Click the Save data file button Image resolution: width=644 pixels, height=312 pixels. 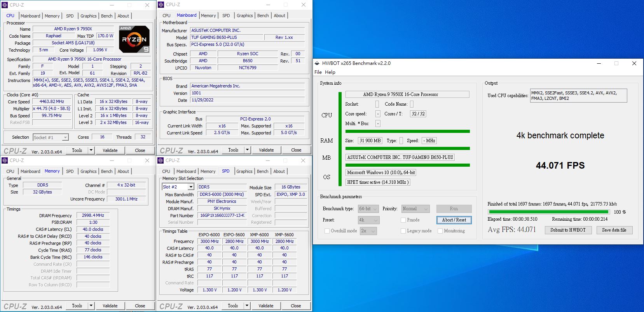614,230
